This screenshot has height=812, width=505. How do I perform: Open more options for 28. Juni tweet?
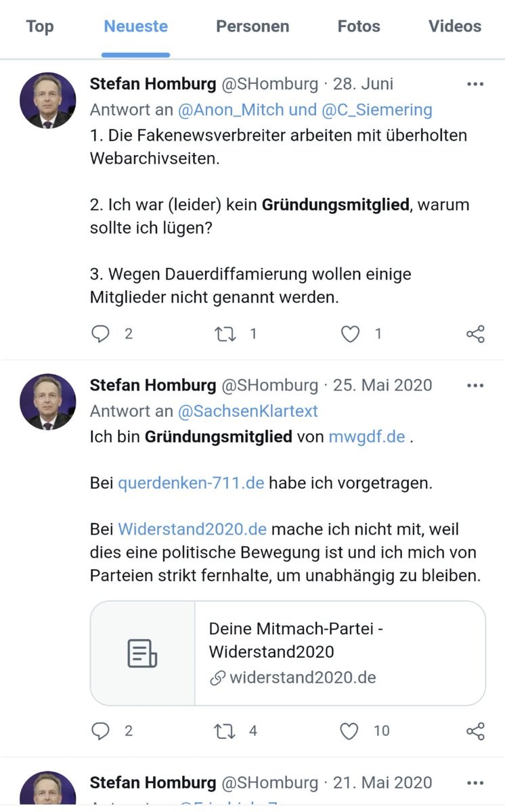point(475,85)
